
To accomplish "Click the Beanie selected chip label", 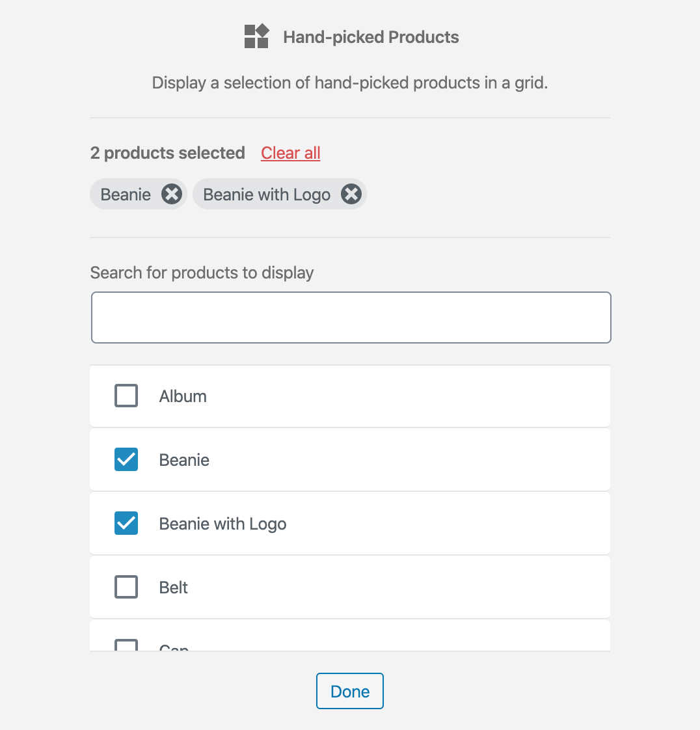I will 126,195.
